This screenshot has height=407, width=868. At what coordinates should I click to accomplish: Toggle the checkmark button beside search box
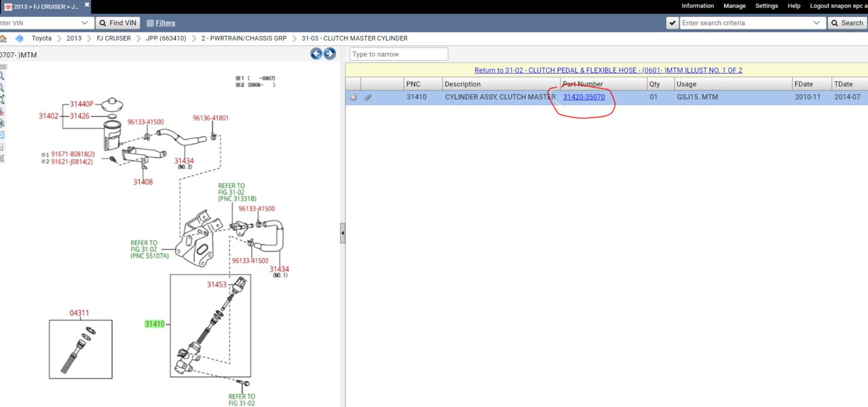673,23
